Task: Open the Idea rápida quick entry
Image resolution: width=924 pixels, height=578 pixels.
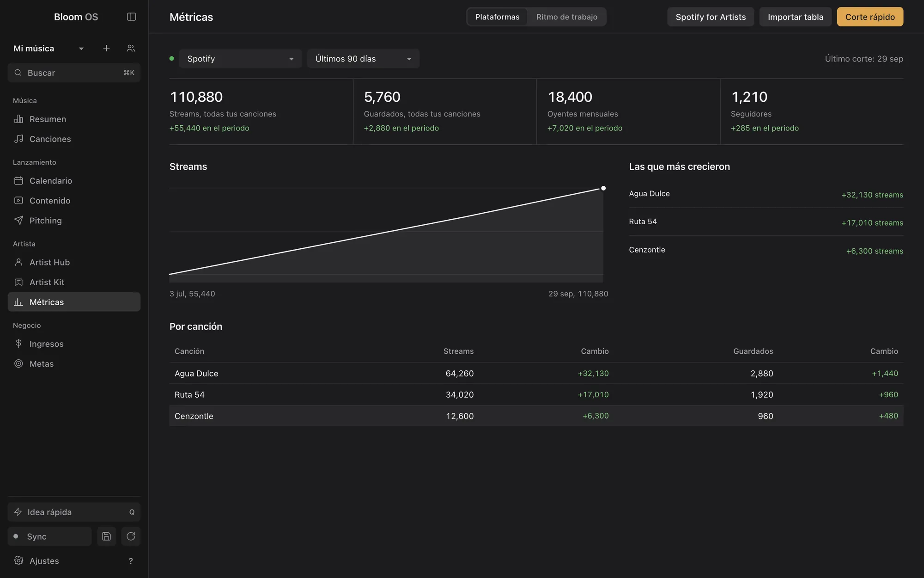Action: point(74,512)
